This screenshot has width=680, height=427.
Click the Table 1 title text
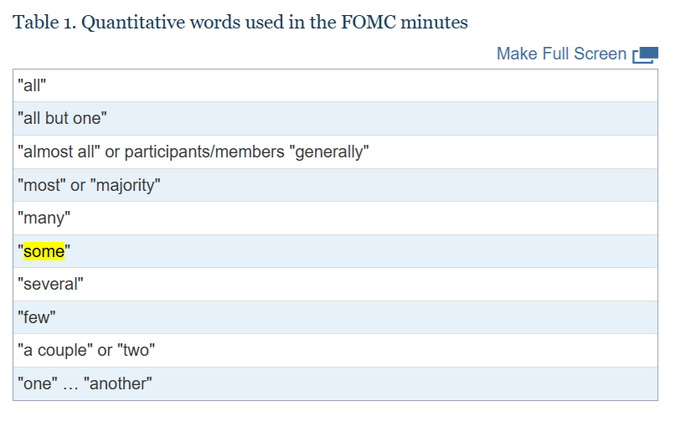240,21
